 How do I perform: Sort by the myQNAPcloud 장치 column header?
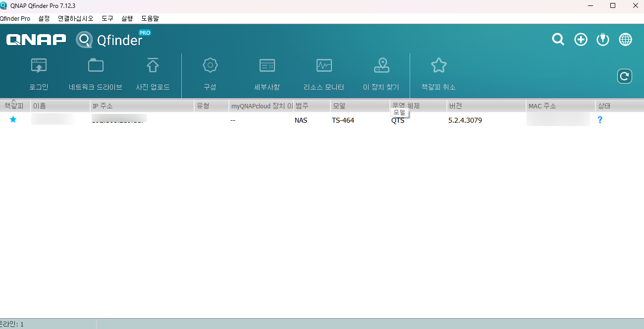[x=261, y=106]
